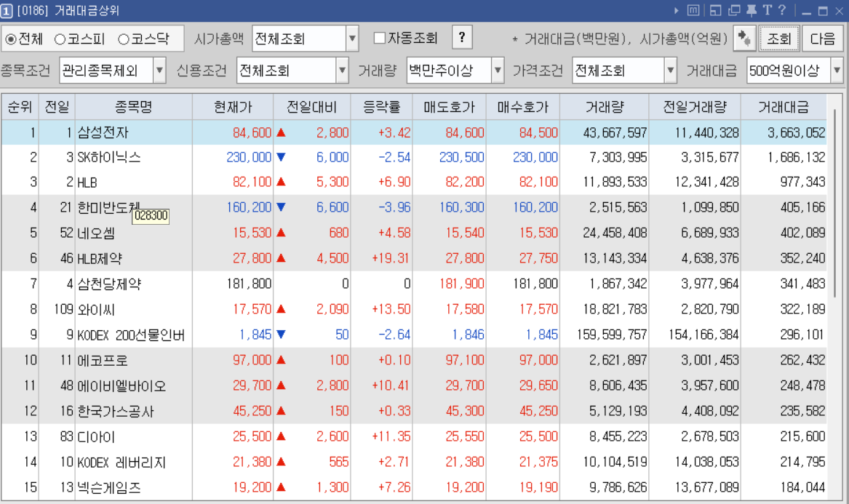Viewport: 849px width, 504px height.
Task: Select the KODEX 200선물인버 row
Action: 414,335
